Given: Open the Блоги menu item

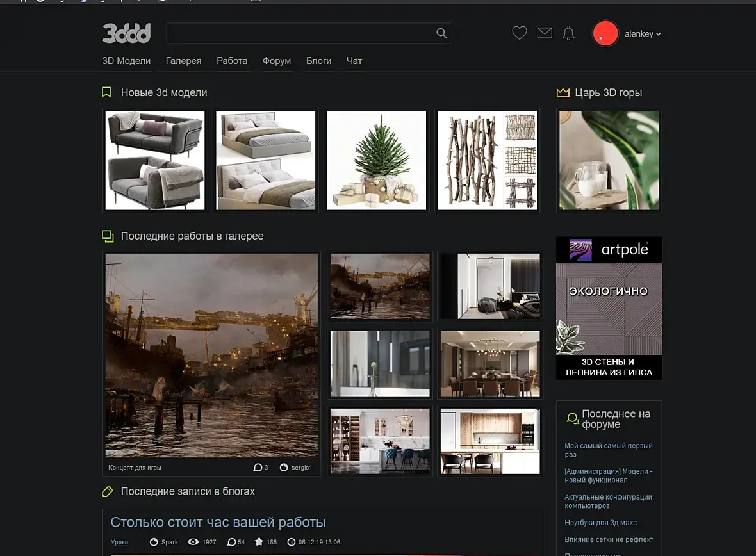Looking at the screenshot, I should (318, 61).
